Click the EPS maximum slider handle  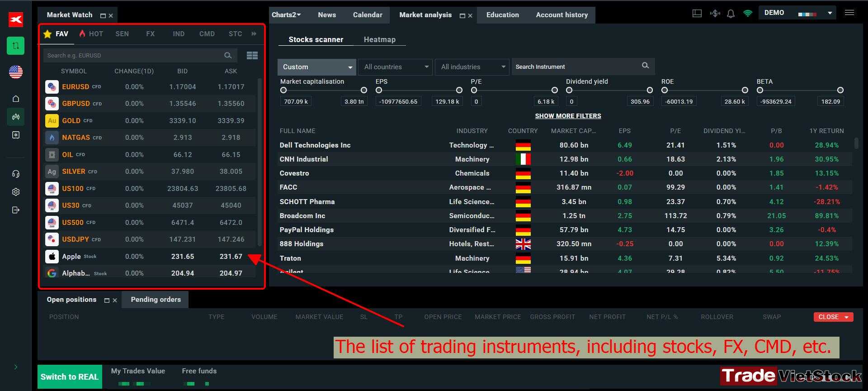pos(459,90)
